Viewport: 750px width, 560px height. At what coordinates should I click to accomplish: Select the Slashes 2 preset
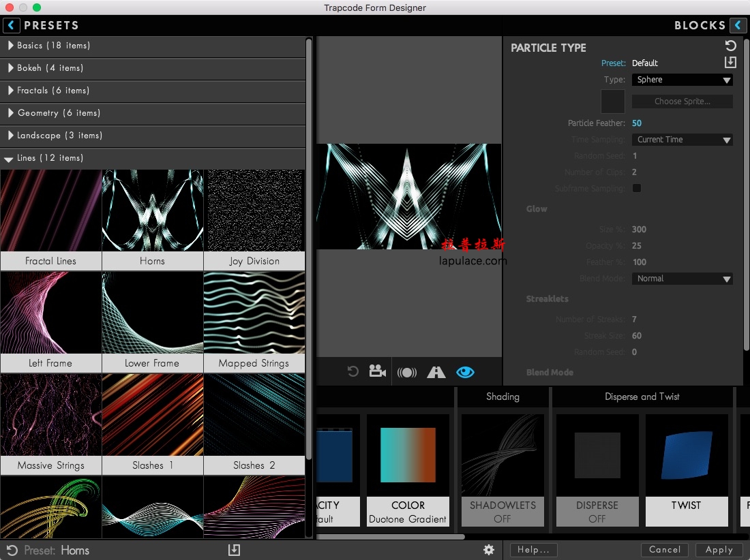[254, 424]
